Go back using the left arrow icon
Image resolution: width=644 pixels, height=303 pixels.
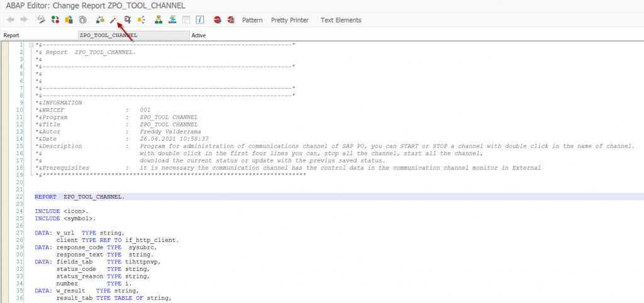click(11, 19)
